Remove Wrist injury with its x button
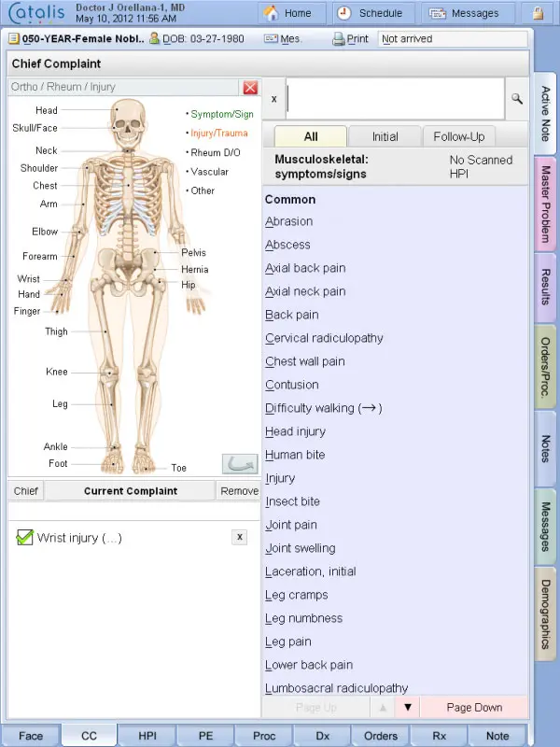Viewport: 560px width, 747px height. 240,537
